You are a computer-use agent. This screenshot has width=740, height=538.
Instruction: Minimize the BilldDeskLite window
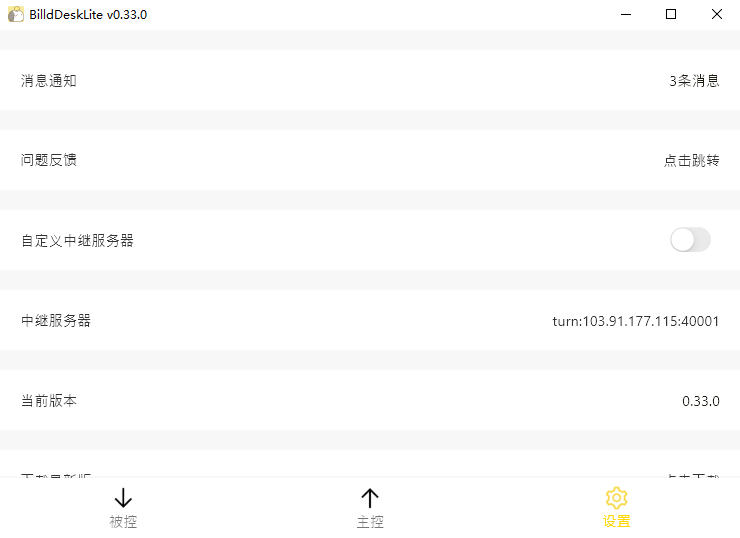point(625,14)
